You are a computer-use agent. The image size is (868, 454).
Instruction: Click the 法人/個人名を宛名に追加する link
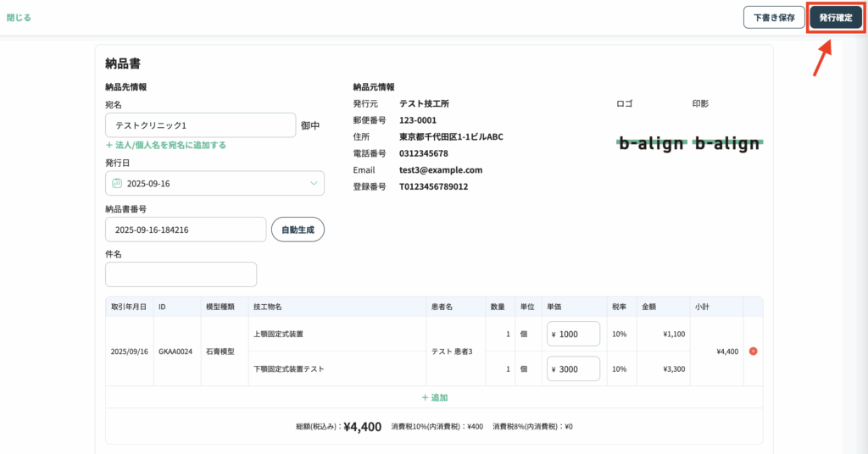click(x=166, y=145)
